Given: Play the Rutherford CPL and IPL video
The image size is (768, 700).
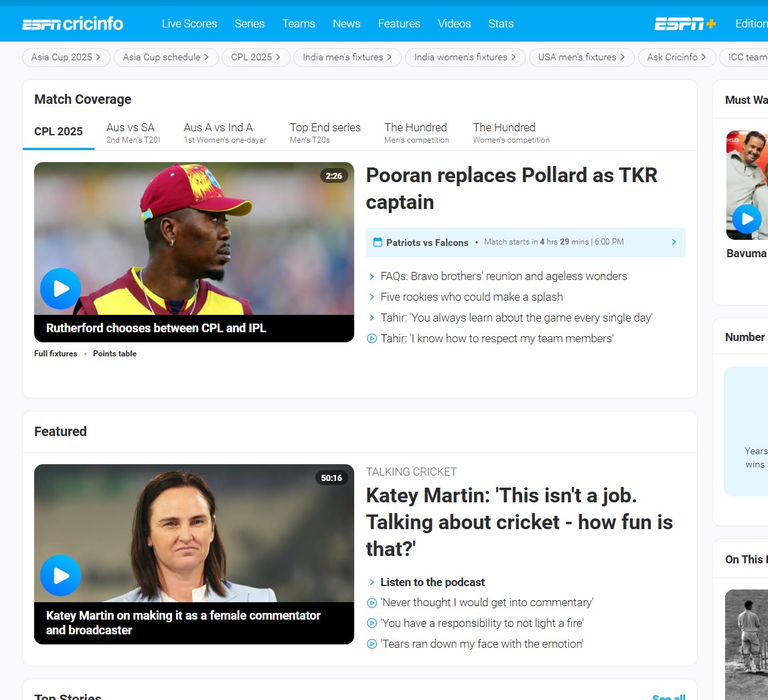Looking at the screenshot, I should click(61, 289).
